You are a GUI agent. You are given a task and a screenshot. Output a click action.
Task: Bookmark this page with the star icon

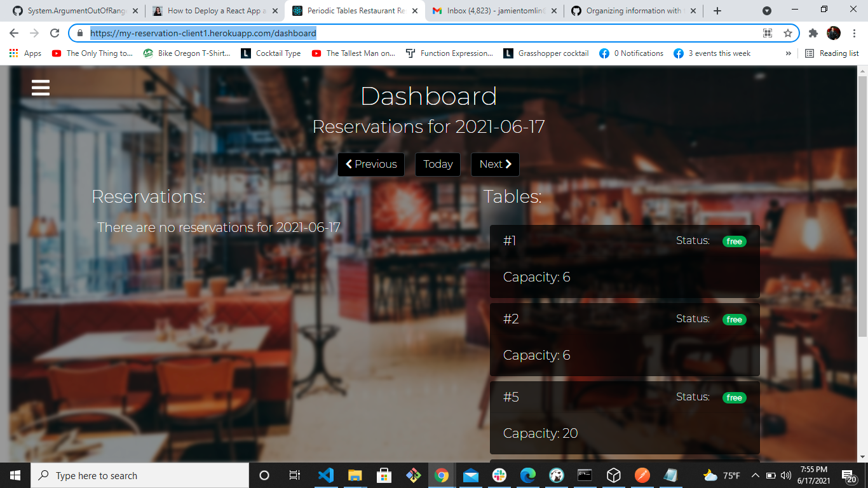coord(788,33)
